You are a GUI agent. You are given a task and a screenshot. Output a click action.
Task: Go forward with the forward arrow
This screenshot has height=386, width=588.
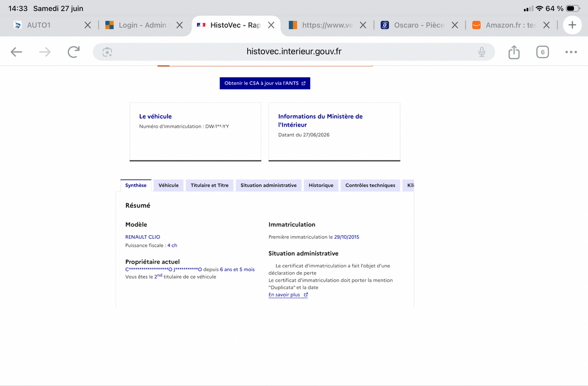[45, 52]
